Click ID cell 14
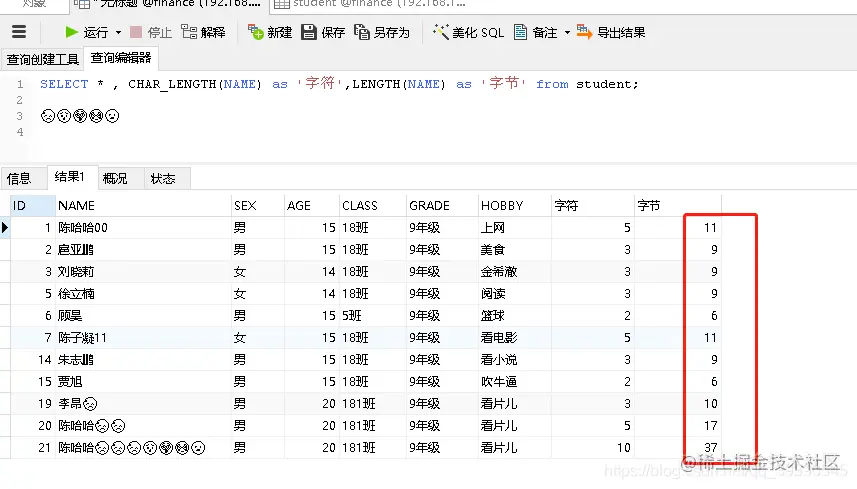 [33, 360]
